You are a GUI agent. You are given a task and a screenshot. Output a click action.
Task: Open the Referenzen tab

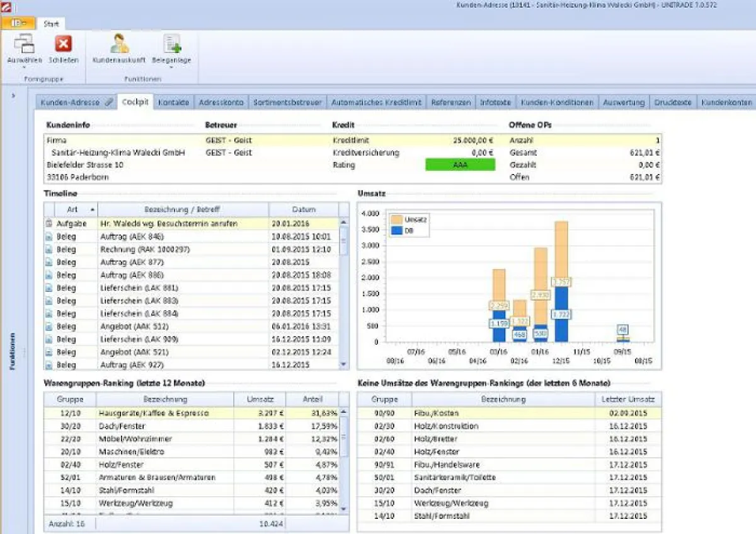click(451, 102)
